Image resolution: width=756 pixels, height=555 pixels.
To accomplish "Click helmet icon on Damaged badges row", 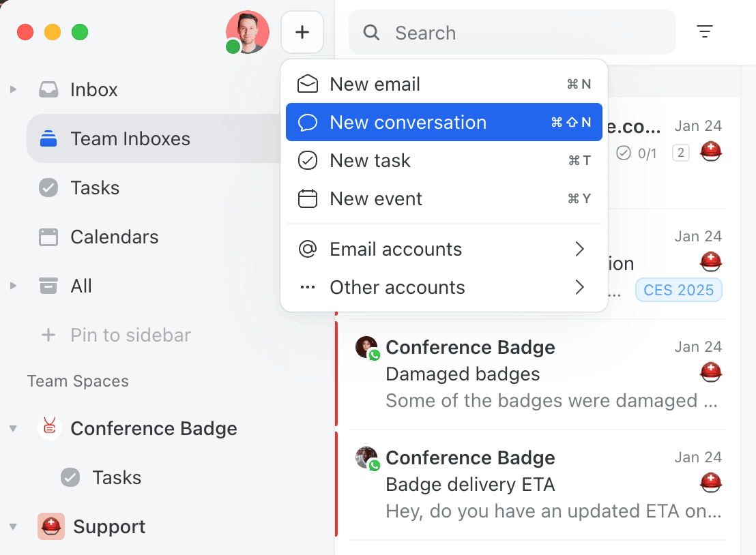I will [x=711, y=372].
